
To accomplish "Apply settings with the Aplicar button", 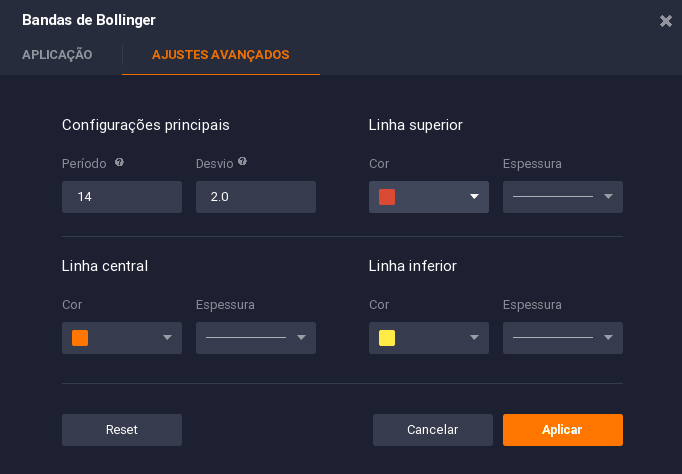I will click(x=563, y=430).
